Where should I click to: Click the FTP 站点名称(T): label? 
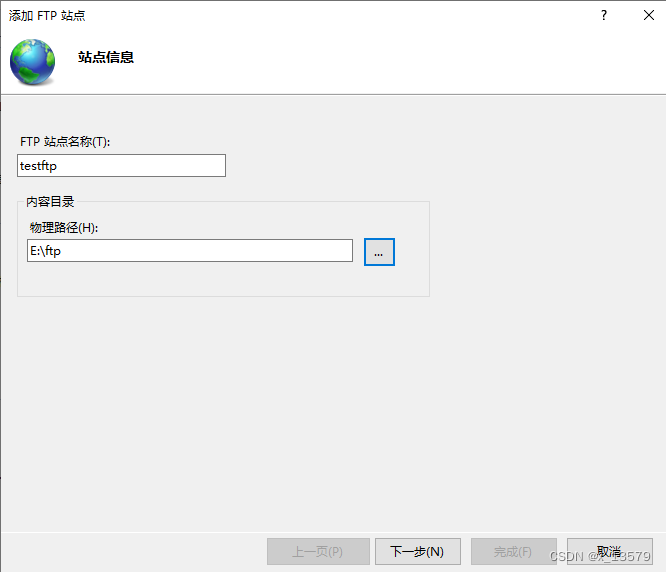(x=65, y=141)
